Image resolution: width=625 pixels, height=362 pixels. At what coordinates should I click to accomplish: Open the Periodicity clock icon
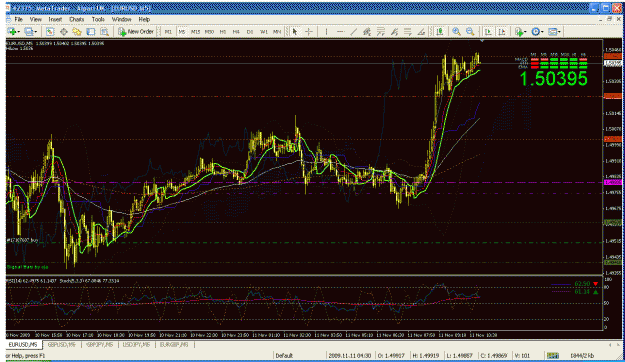tap(536, 31)
